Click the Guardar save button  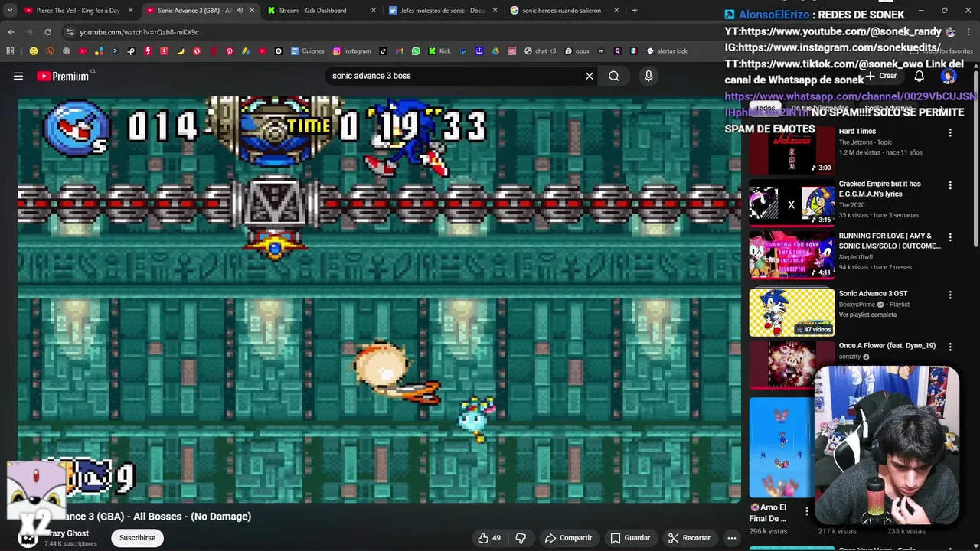630,538
